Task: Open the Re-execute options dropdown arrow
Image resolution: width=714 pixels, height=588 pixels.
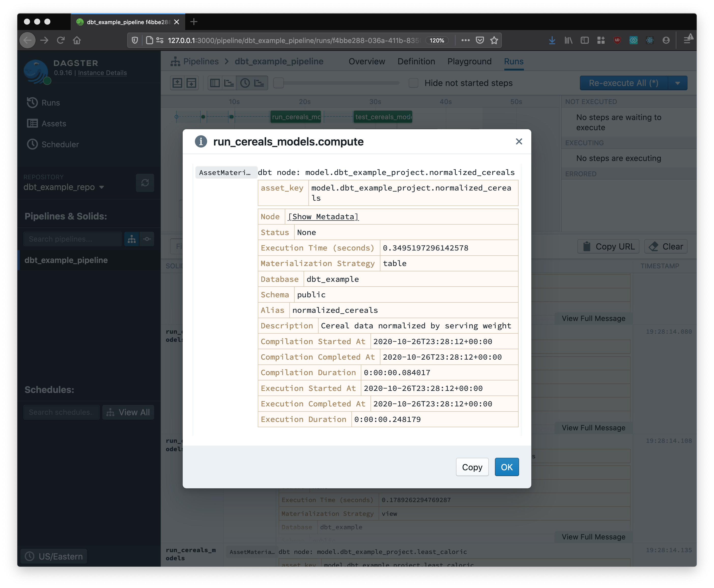Action: point(677,83)
